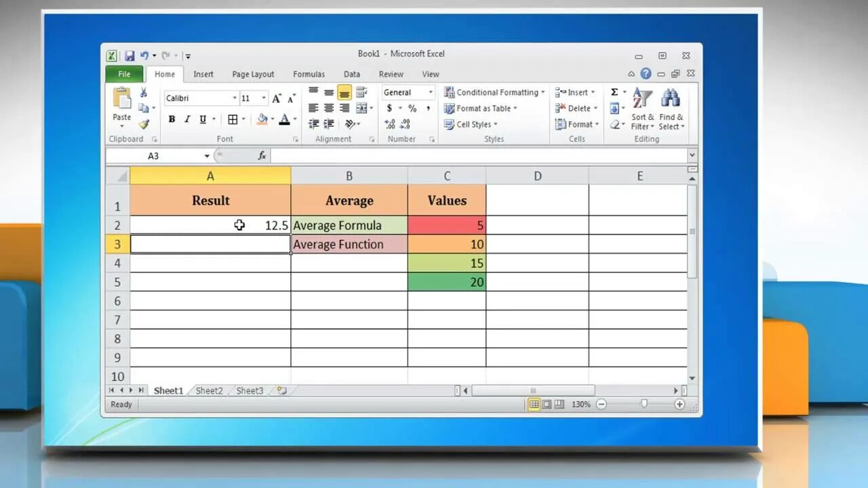Decrease Indent in the cell
Image resolution: width=868 pixels, height=488 pixels.
point(313,124)
